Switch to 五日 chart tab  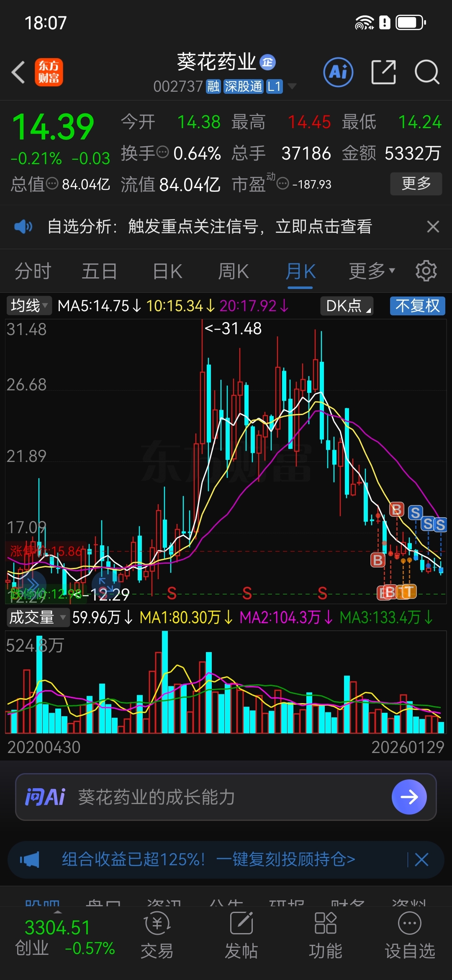pyautogui.click(x=99, y=271)
